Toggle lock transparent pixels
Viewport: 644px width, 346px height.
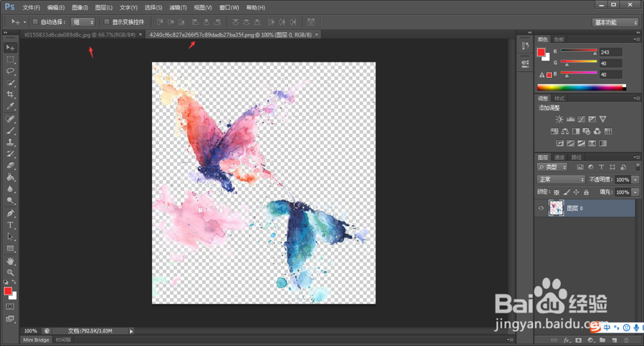click(556, 192)
